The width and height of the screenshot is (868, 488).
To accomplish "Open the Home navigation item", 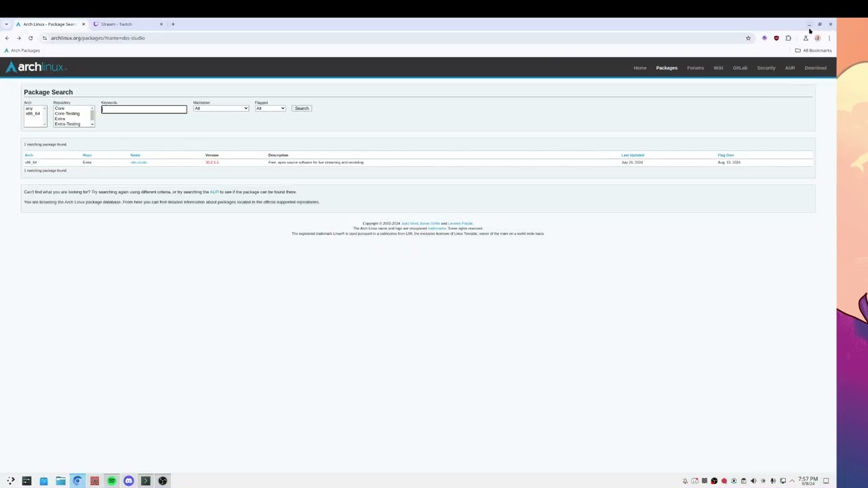I will click(639, 68).
